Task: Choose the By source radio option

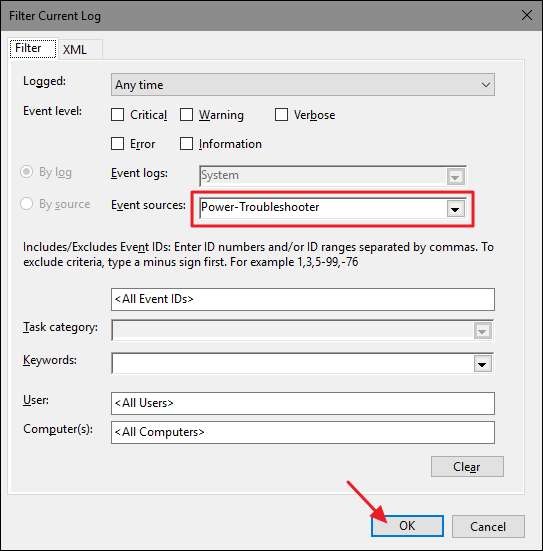Action: [x=27, y=203]
